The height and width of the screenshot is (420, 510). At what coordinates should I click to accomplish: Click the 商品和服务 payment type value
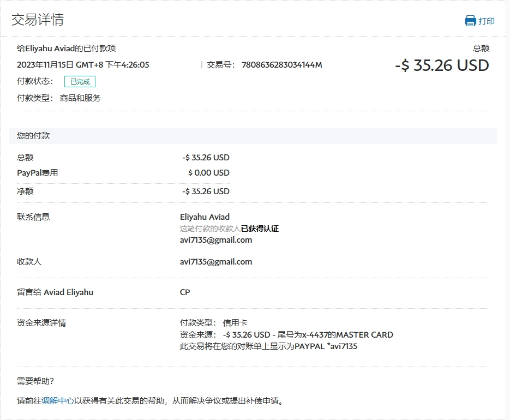[x=80, y=98]
